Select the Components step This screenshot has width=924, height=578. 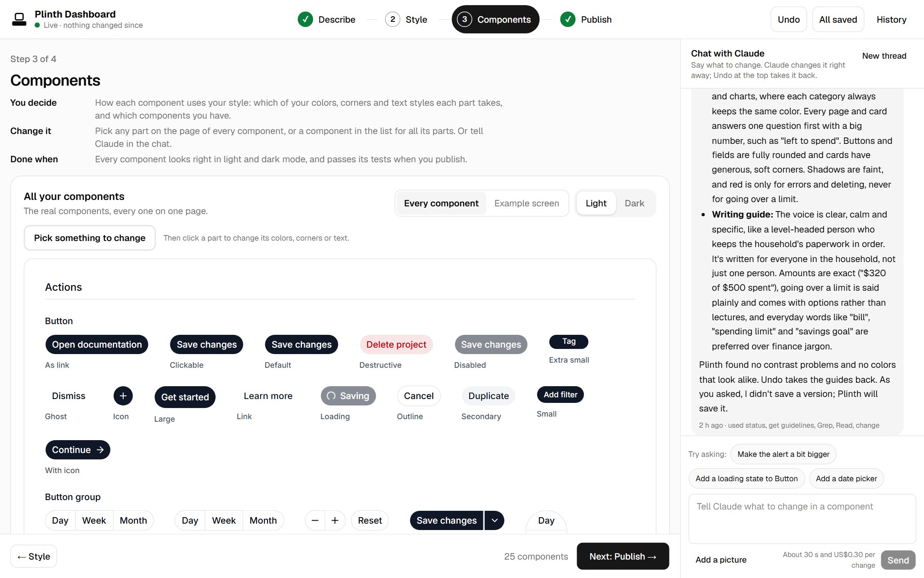(495, 19)
